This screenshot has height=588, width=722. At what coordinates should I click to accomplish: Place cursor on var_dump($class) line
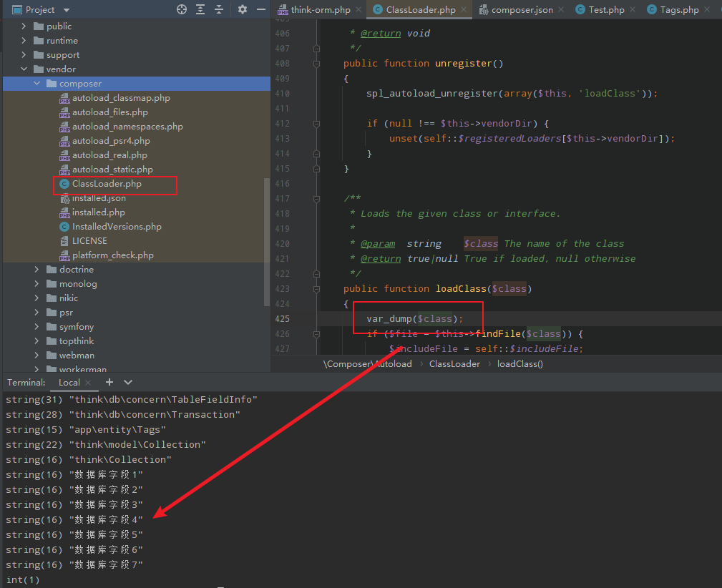pos(414,318)
